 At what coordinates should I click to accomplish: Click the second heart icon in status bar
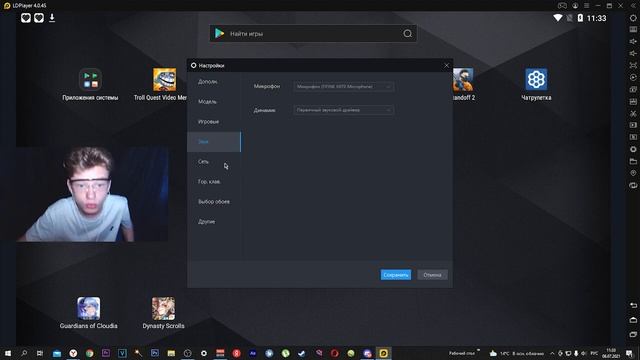click(39, 18)
